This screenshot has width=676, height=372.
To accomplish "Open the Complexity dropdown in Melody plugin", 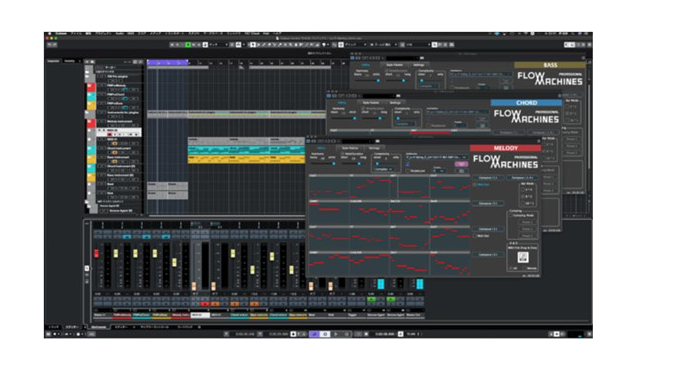I will pyautogui.click(x=383, y=169).
